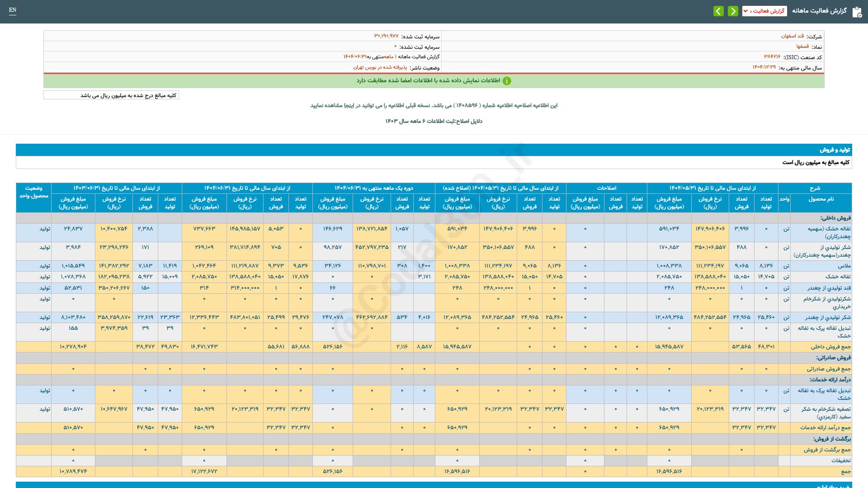Click the گزارش فعالیت ماهانه page title
Screen dimensions: 868x488
pos(819,11)
